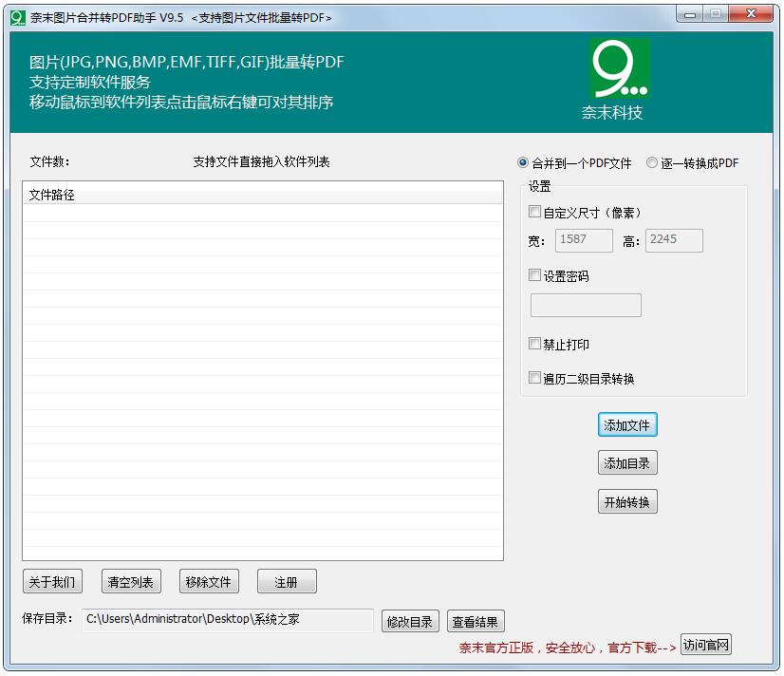Select the 合并到一个PDF文件 radio option

522,162
